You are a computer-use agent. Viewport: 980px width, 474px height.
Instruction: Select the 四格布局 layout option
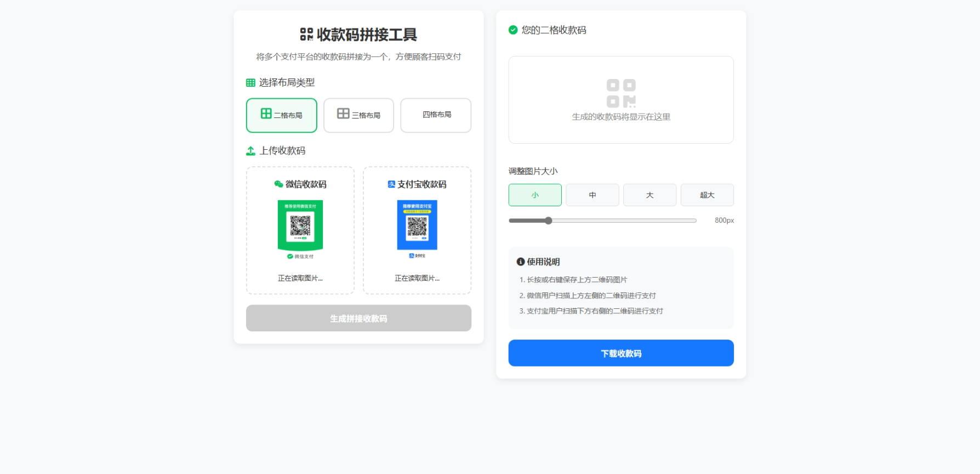click(436, 115)
